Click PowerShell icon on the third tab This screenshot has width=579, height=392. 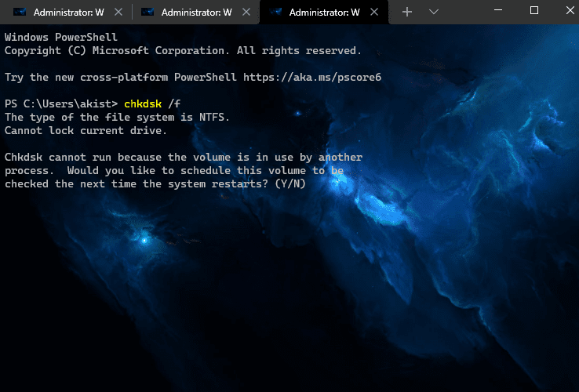[x=275, y=13]
